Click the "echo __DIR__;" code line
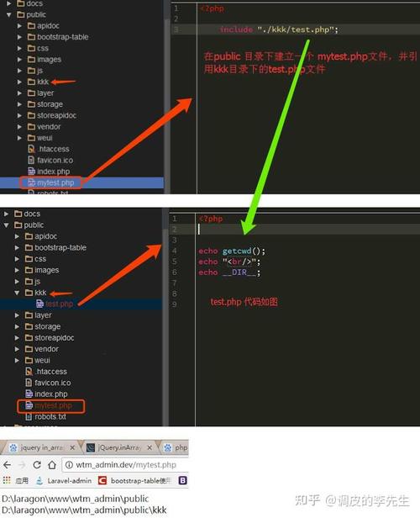 coord(229,272)
